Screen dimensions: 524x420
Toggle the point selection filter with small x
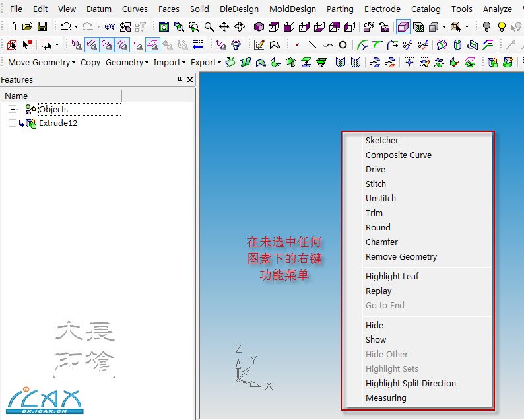click(137, 44)
